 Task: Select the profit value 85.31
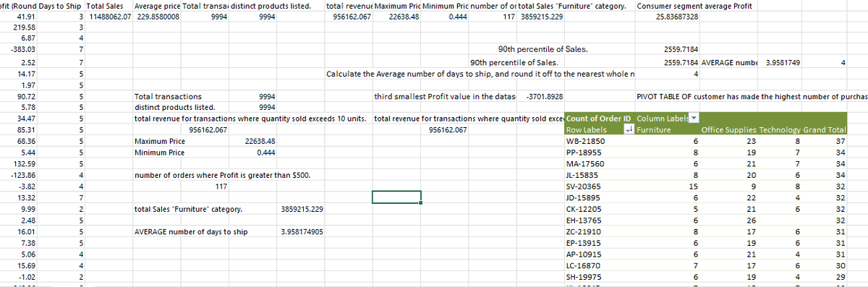click(x=27, y=130)
